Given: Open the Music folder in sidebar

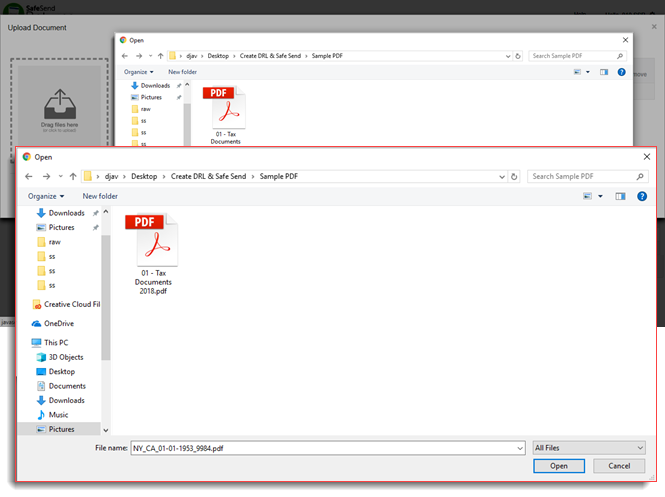Looking at the screenshot, I should pos(59,414).
